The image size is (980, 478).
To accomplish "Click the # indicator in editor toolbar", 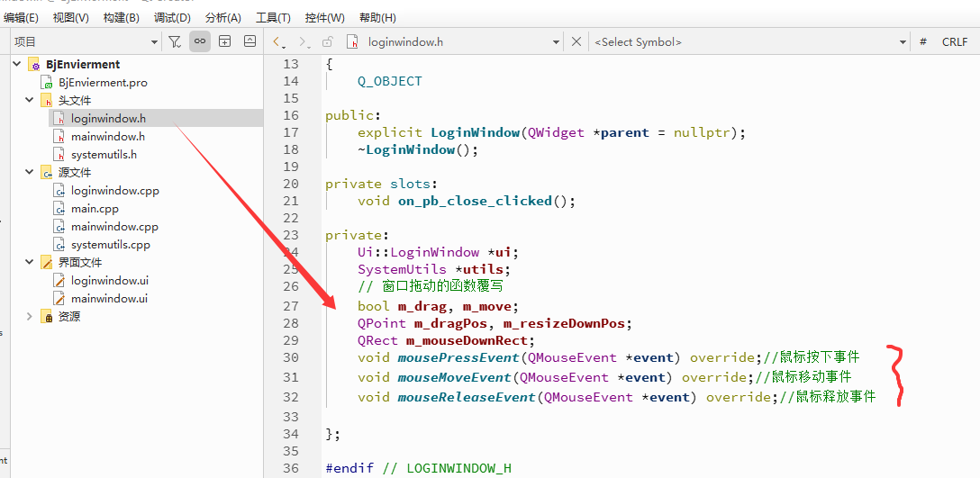I will click(x=923, y=42).
